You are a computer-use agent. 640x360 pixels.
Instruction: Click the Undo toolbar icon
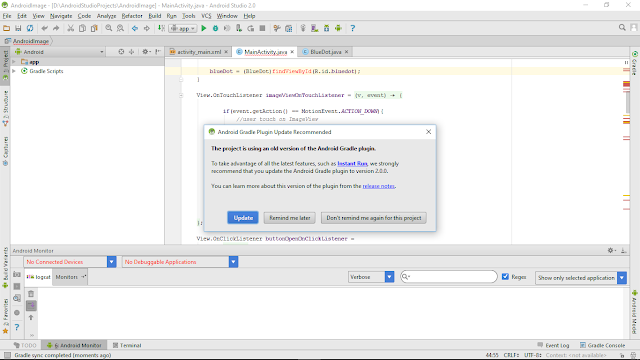[x=44, y=28]
